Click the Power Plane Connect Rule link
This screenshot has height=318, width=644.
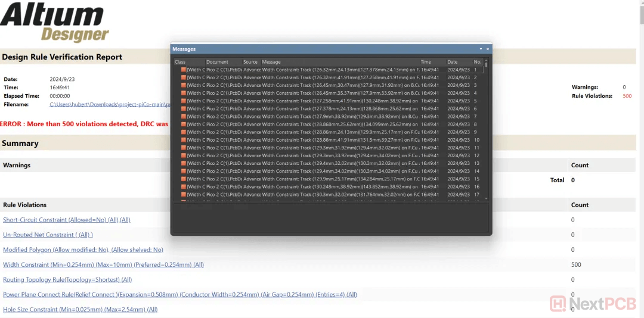point(179,294)
